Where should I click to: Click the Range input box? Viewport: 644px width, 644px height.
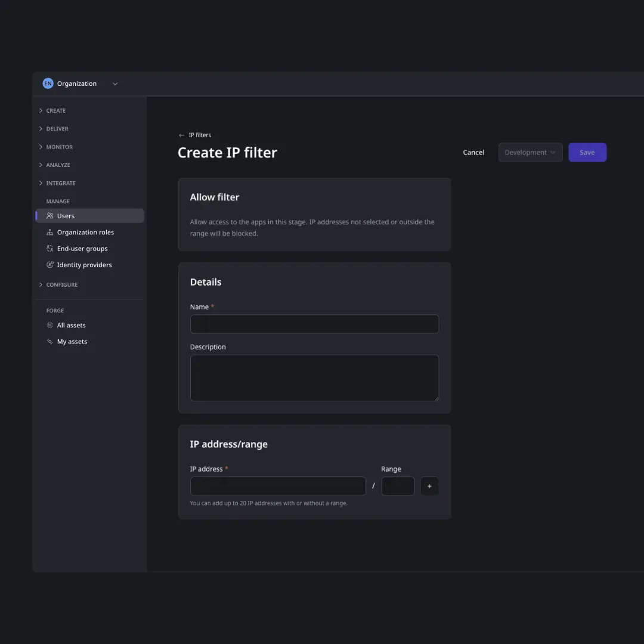[x=398, y=486]
